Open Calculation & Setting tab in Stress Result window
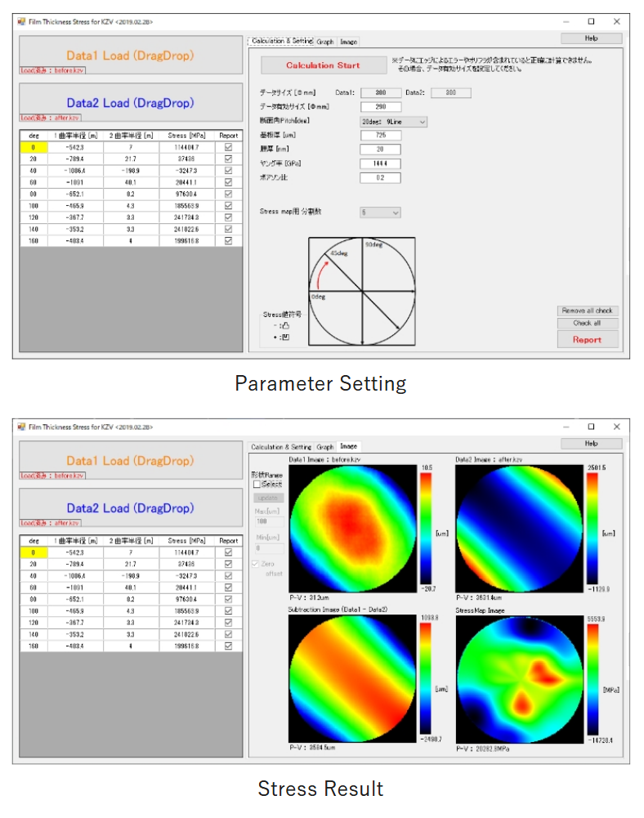This screenshot has width=644, height=818. pyautogui.click(x=281, y=447)
